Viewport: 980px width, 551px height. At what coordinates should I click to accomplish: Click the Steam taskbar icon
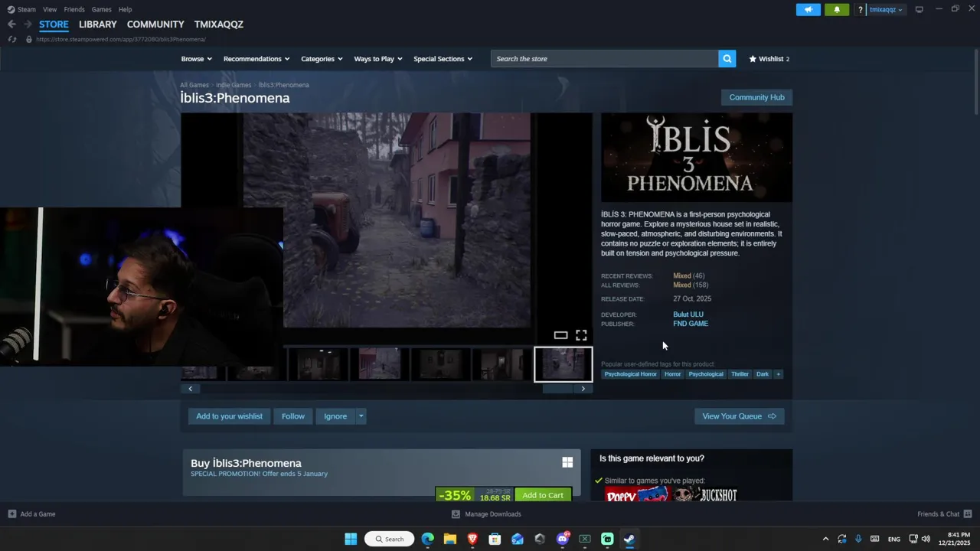(629, 539)
